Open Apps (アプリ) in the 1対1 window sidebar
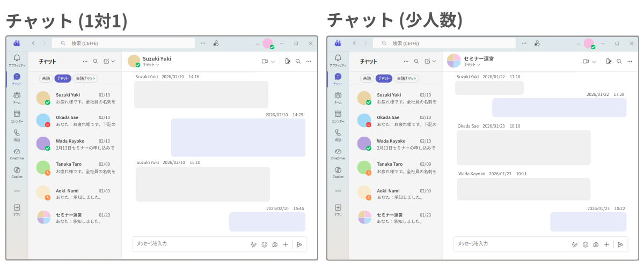Image resolution: width=644 pixels, height=268 pixels. click(17, 210)
